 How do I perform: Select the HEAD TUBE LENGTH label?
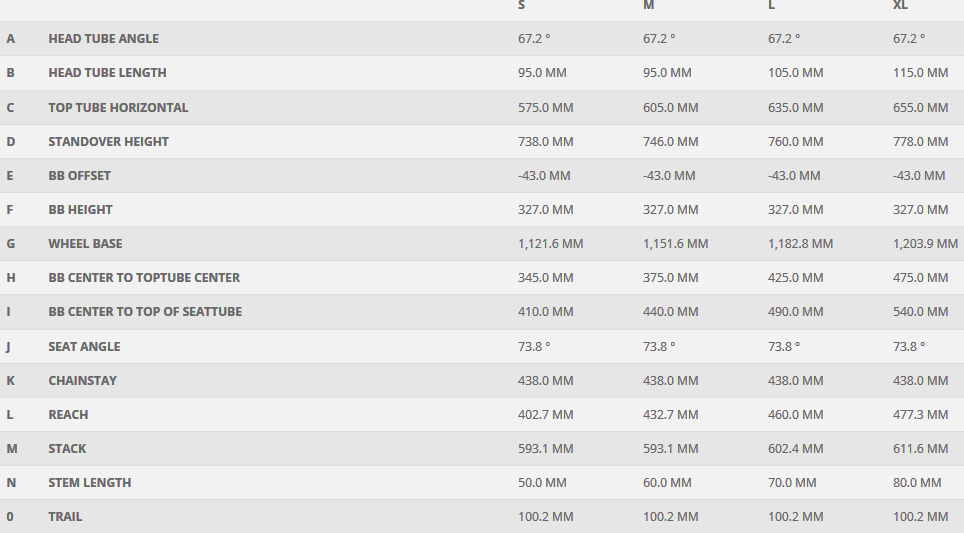(107, 73)
